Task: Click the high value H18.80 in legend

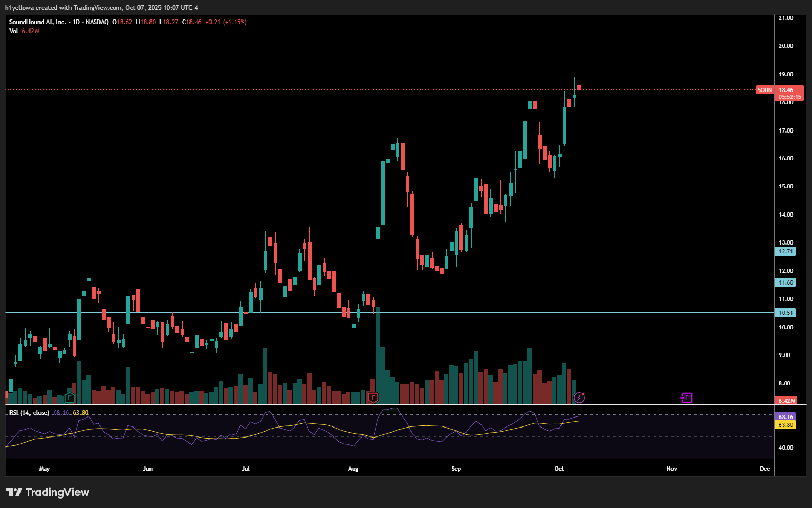Action: (146, 22)
